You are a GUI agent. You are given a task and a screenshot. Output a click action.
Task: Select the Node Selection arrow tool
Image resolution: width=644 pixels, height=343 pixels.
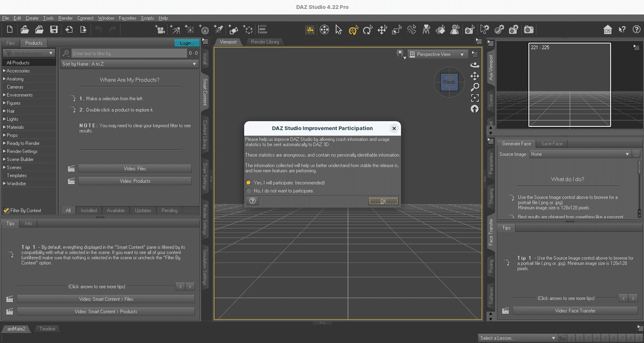[x=339, y=30]
